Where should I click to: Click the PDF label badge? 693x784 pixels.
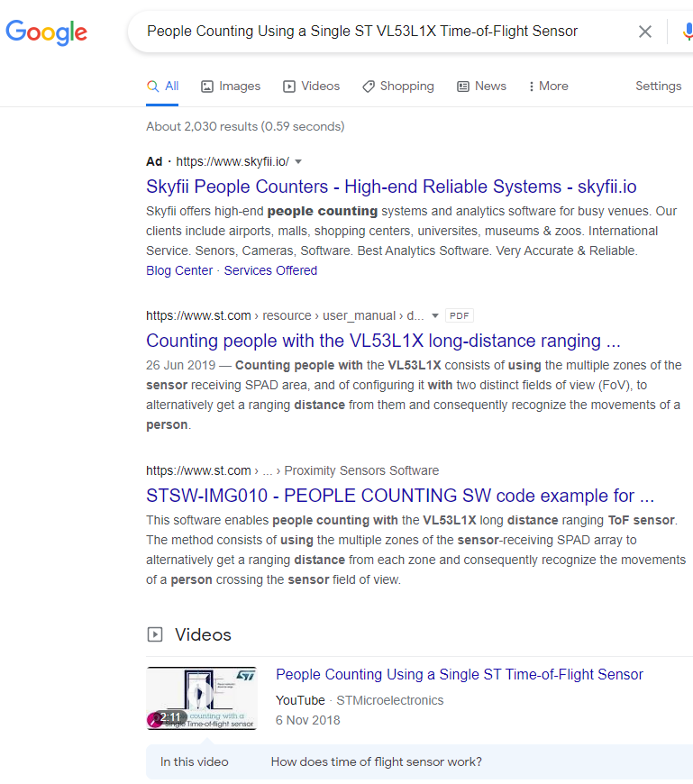pyautogui.click(x=459, y=315)
